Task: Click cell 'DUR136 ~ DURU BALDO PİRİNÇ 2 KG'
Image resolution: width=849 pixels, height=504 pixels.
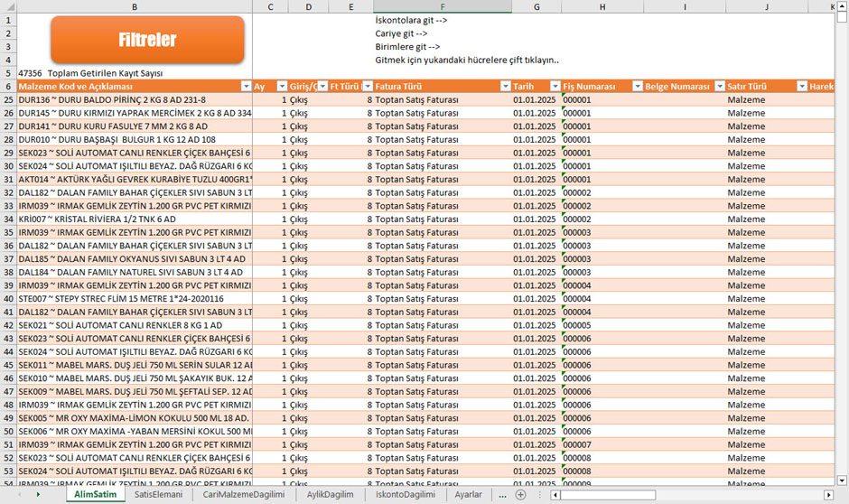Action: (135, 99)
